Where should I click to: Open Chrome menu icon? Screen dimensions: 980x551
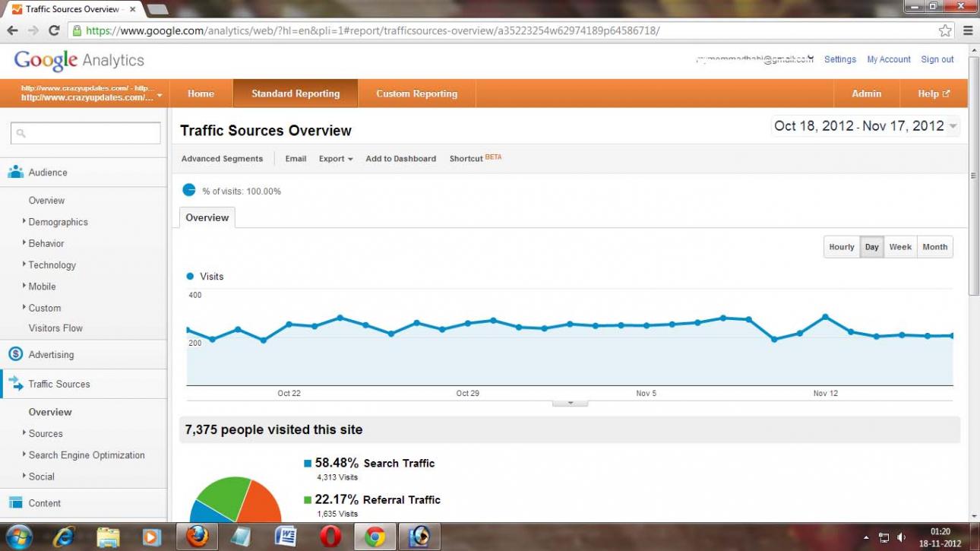[x=968, y=30]
